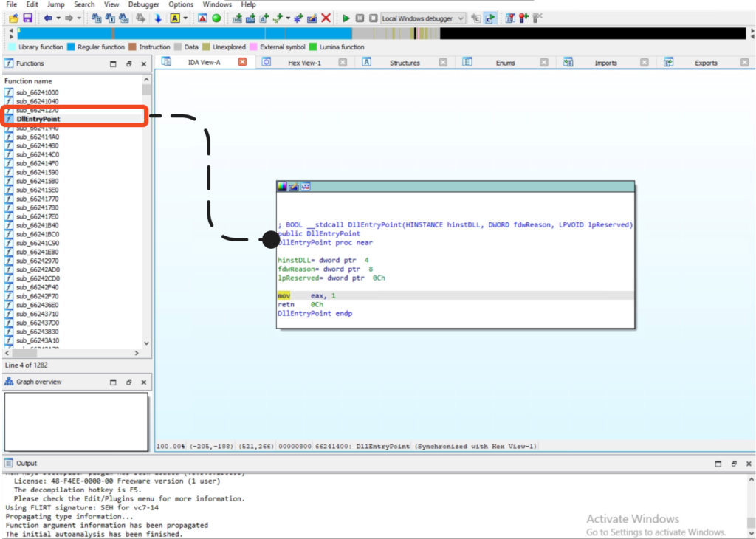Pause the debugging process
Screen dimensions: 756x539
[359, 18]
